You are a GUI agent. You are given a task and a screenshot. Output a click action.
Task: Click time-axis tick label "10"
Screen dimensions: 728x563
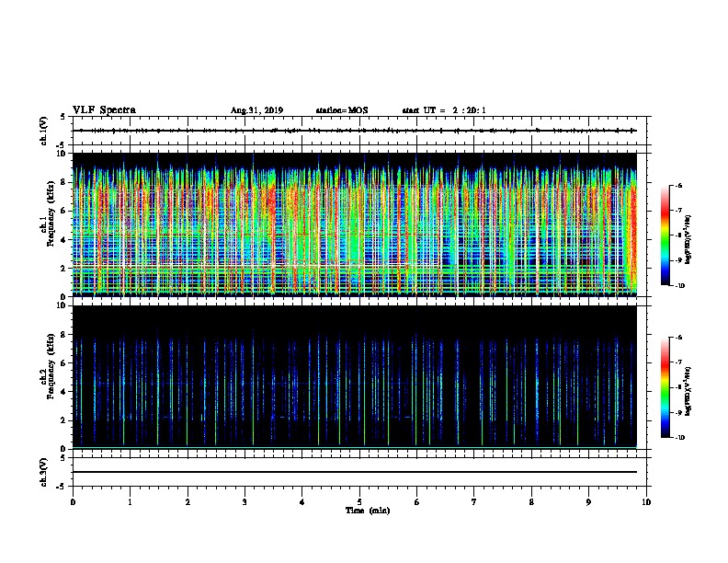coord(646,502)
